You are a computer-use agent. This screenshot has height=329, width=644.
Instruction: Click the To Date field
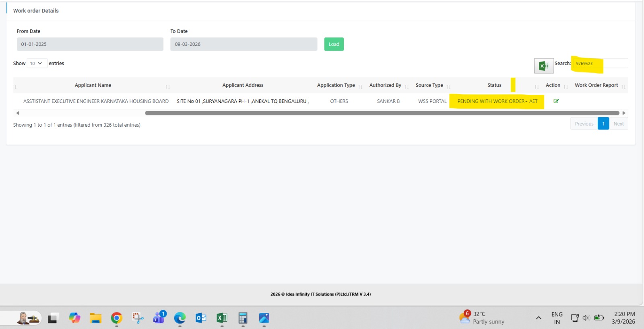(x=244, y=44)
